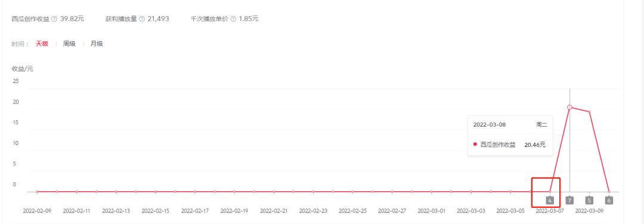Click the 21,493 play count value
The height and width of the screenshot is (224, 644).
click(x=158, y=19)
